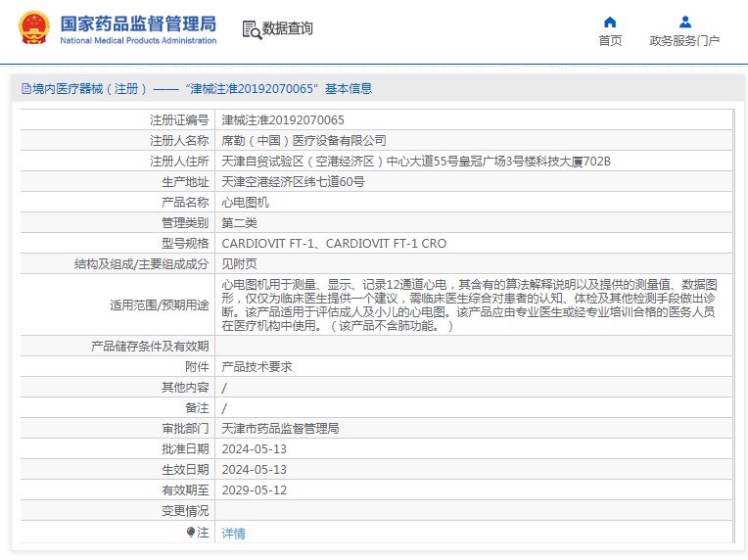Click the 境内医疗器械（注册）基本信息 heading

click(x=197, y=89)
